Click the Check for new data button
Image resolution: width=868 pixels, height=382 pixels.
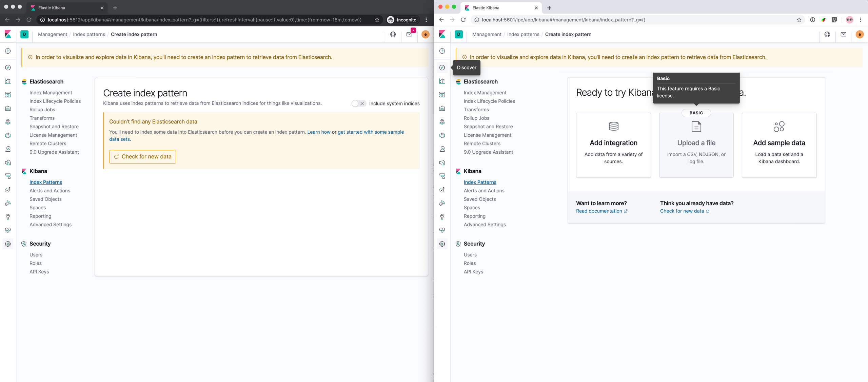pos(142,157)
